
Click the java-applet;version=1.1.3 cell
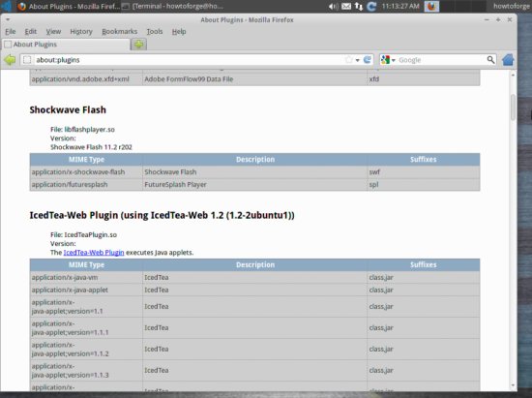point(86,371)
